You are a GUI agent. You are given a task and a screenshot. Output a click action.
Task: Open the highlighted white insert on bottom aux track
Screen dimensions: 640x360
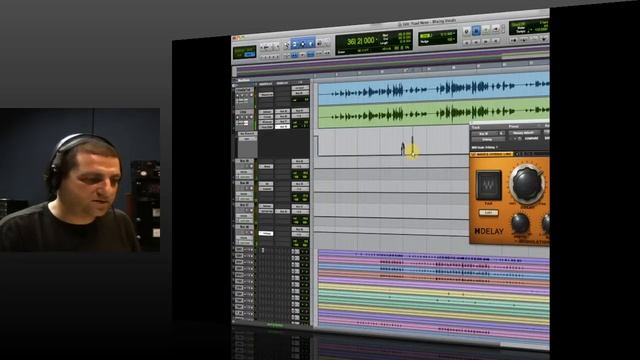point(266,233)
